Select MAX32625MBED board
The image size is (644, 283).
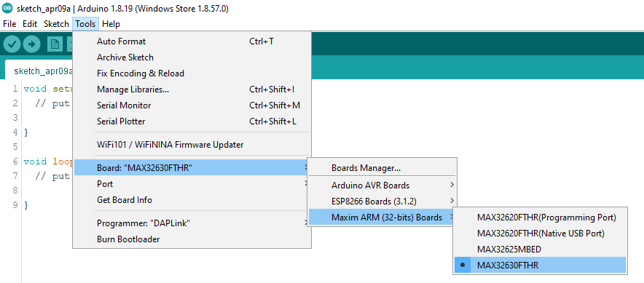(x=540, y=250)
